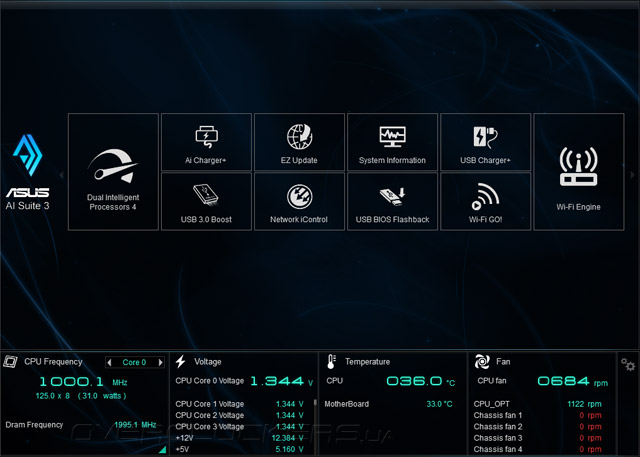Screen dimensions: 640x457
Task: Click the Dram Frequency 1995.1 MHz value
Action: (x=135, y=425)
